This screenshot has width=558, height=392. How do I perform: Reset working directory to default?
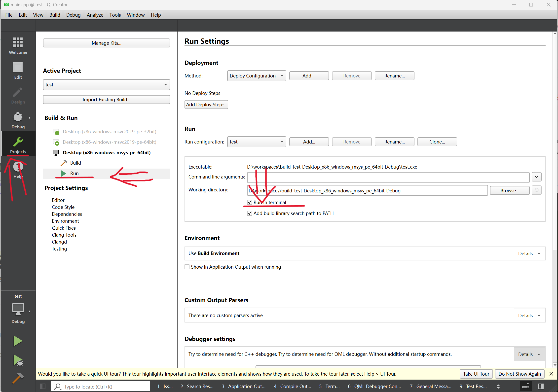[537, 190]
